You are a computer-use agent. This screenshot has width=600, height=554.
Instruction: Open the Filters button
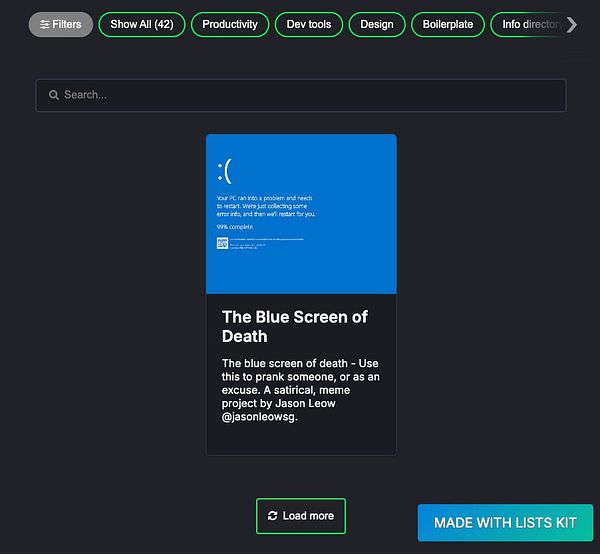point(61,24)
